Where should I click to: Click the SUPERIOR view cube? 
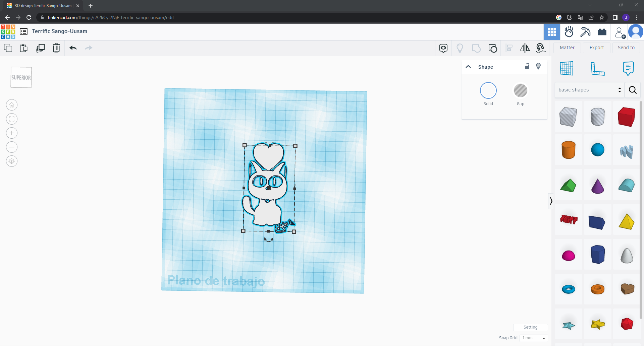21,77
